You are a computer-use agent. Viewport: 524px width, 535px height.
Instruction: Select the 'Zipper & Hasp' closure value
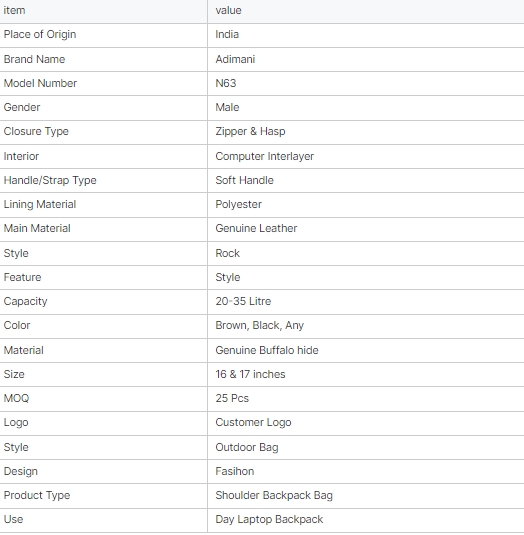tap(250, 131)
